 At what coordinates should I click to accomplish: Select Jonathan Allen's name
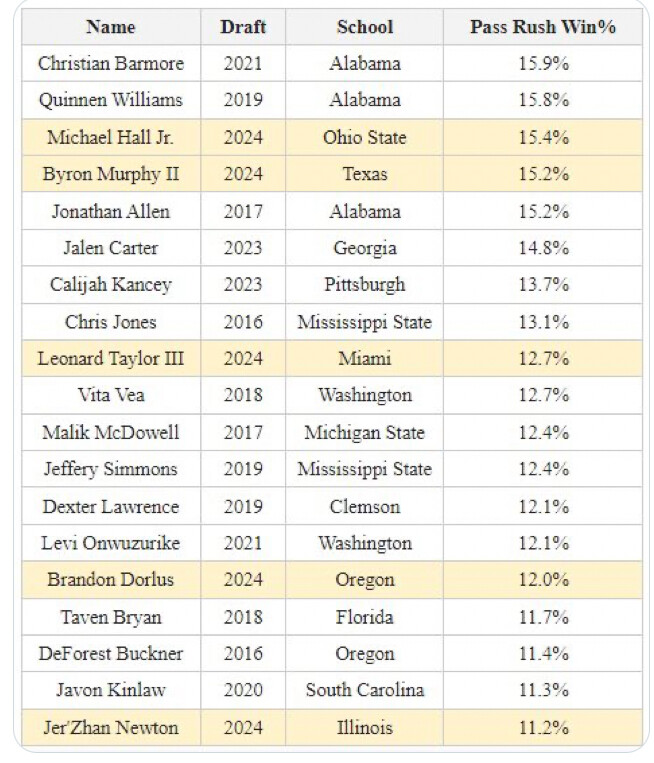pyautogui.click(x=110, y=211)
